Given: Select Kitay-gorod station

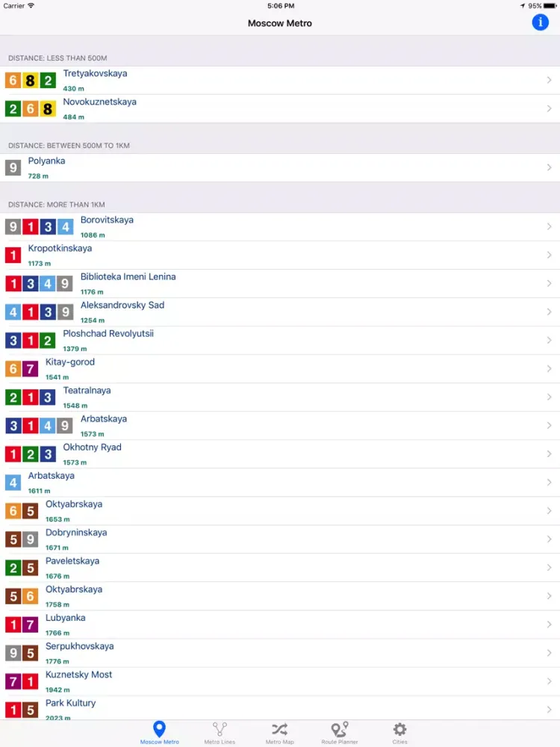Looking at the screenshot, I should (280, 369).
